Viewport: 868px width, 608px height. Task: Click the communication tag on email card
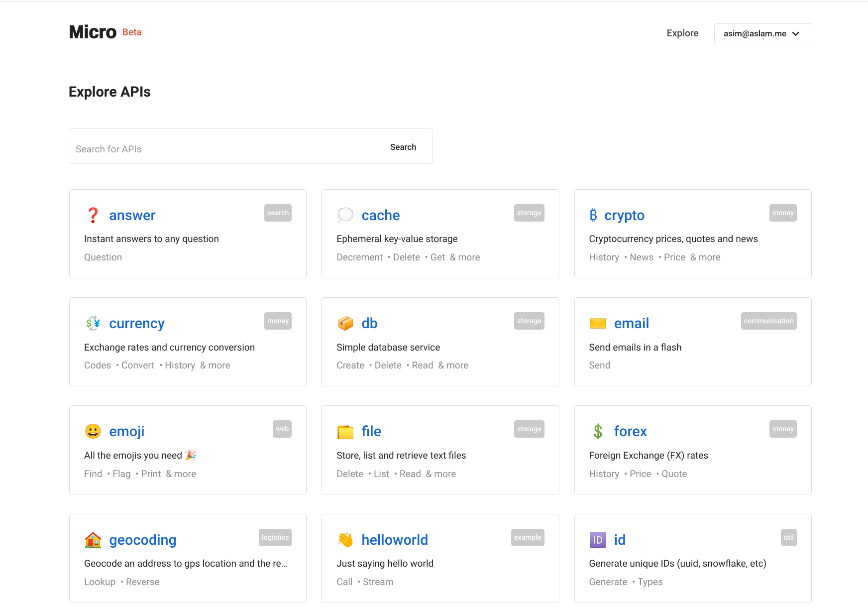coord(768,321)
